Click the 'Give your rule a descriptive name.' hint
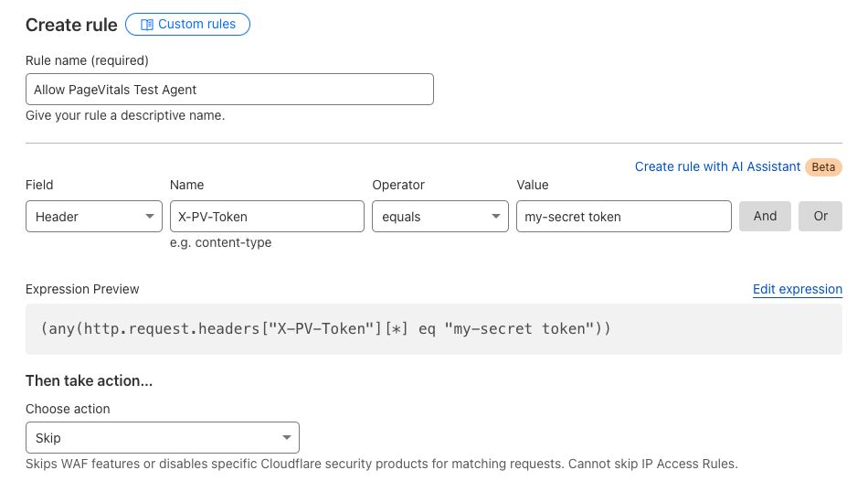868x481 pixels. pyautogui.click(x=125, y=116)
